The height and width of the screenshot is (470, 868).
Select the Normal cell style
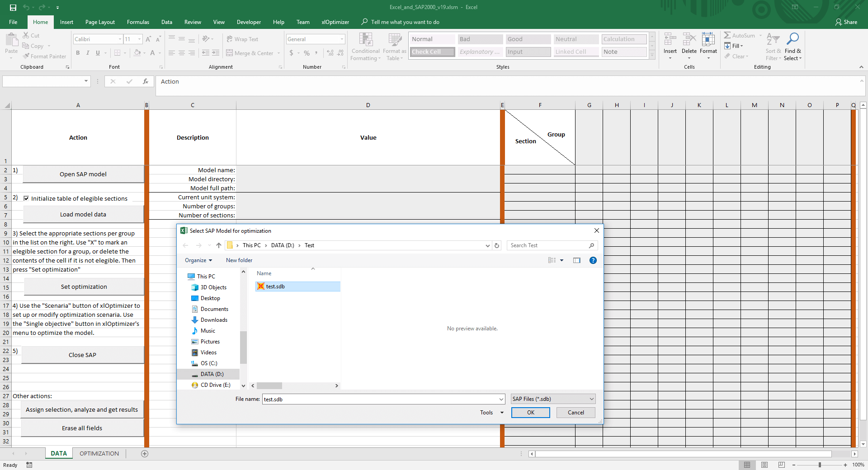tap(432, 39)
